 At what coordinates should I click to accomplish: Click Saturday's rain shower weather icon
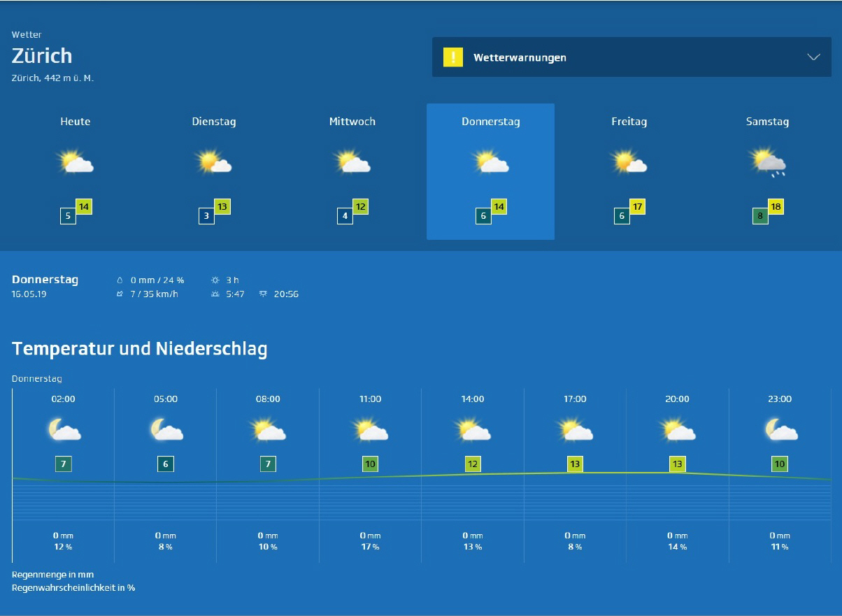click(x=768, y=162)
